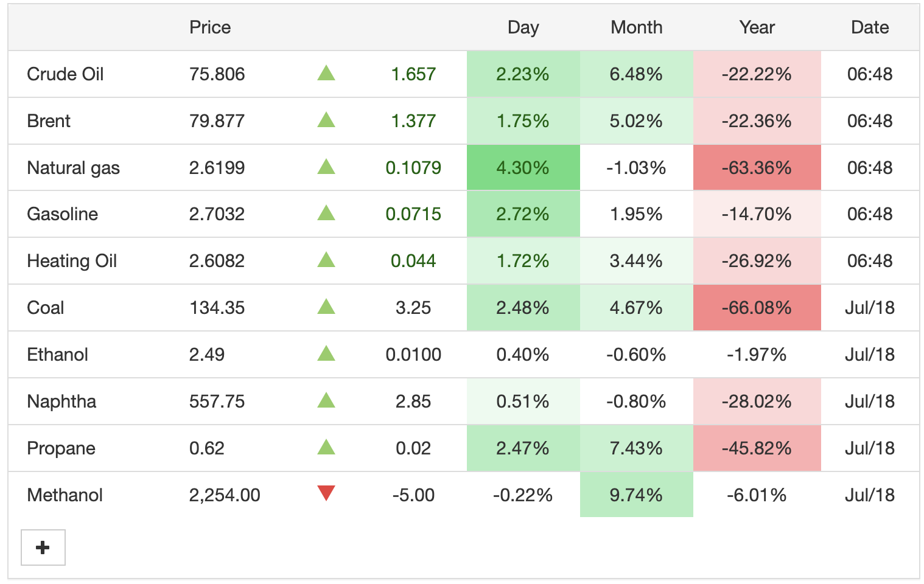Click the plus button below the table
924x584 pixels.
click(x=43, y=547)
